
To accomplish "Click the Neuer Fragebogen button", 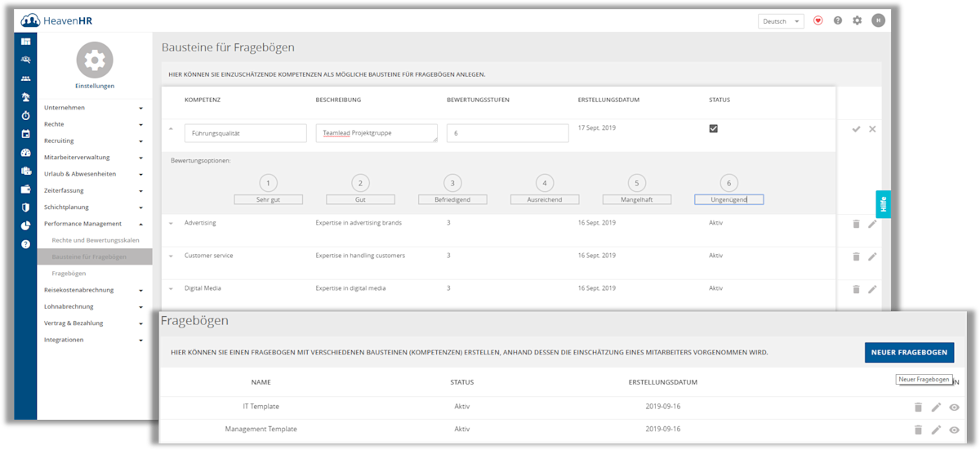I will pos(909,353).
